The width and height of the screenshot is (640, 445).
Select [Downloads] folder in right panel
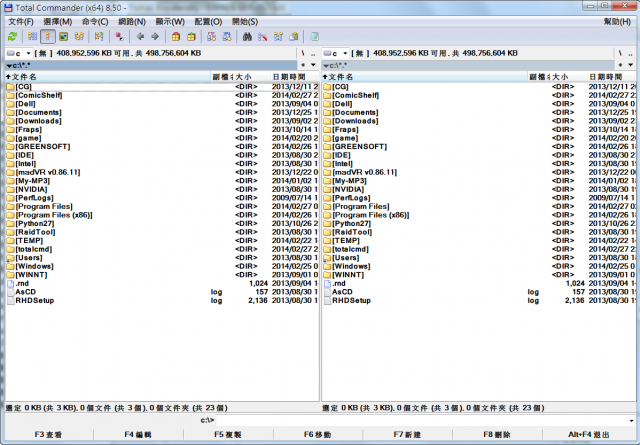(479, 121)
